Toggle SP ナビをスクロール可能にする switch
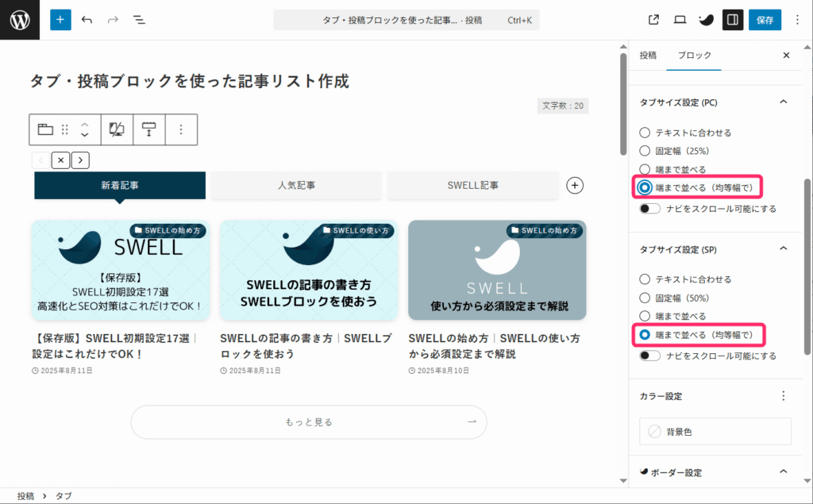Viewport: 813px width, 504px height. point(649,356)
